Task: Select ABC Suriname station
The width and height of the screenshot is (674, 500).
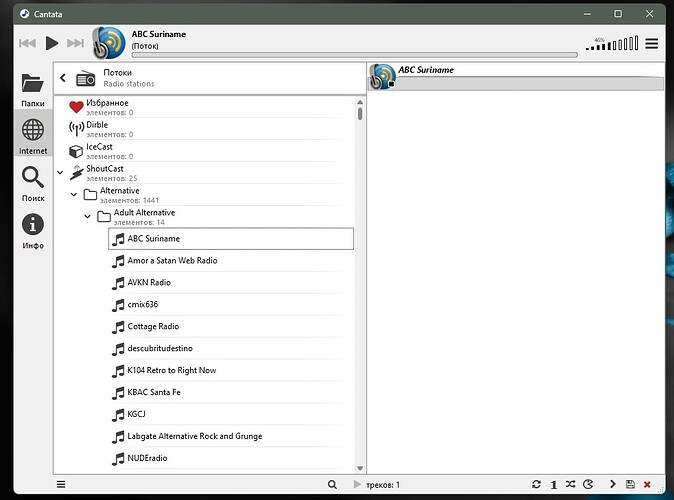Action: [231, 239]
